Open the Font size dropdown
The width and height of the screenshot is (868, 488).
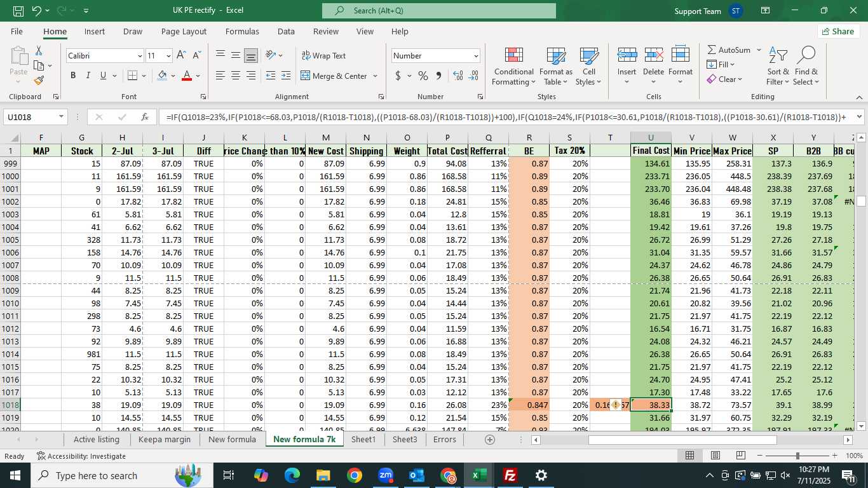tap(168, 56)
